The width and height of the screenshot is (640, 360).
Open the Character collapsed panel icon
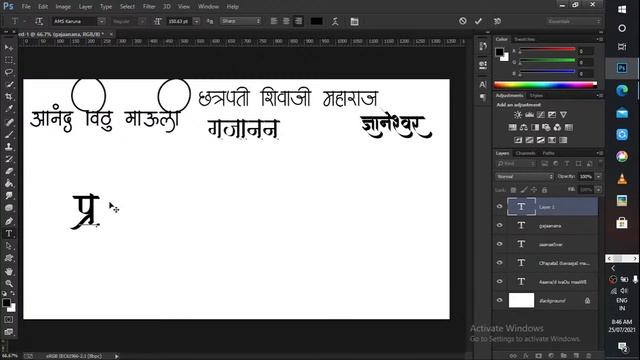(x=483, y=84)
